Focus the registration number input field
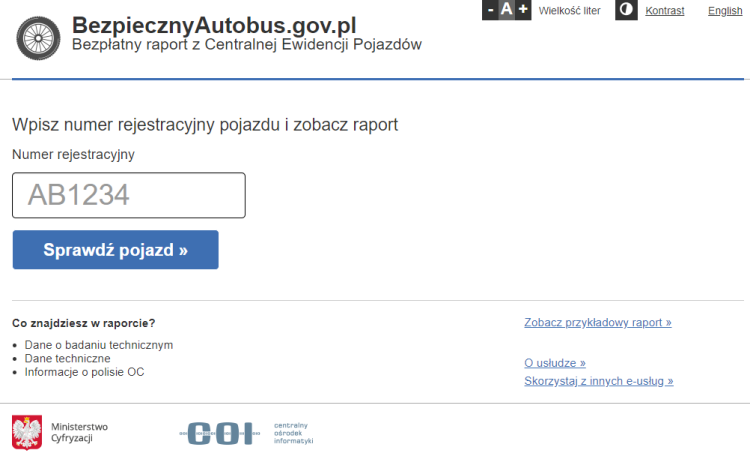Screen dimensions: 750x459 point(129,195)
